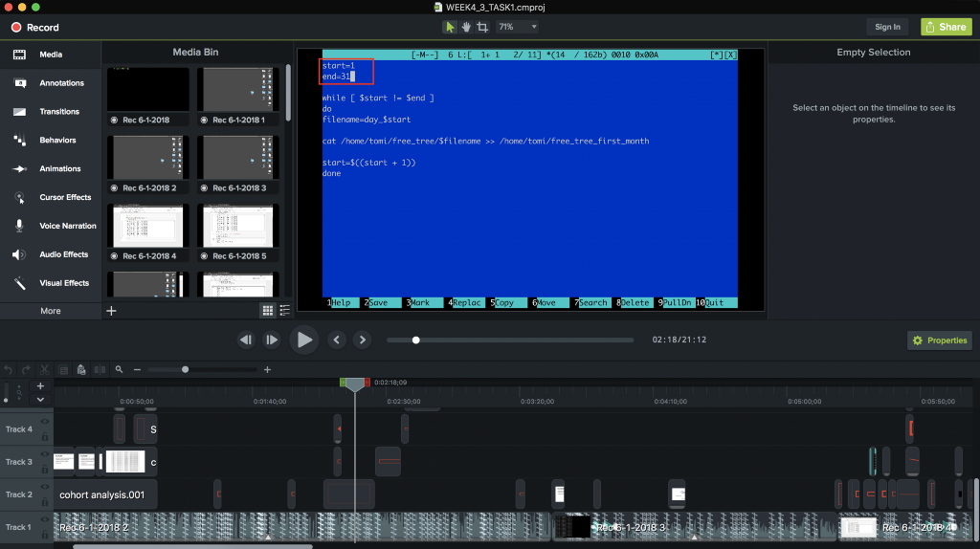Click the timeline zoom-in plus icon
This screenshot has height=549, width=980.
267,369
